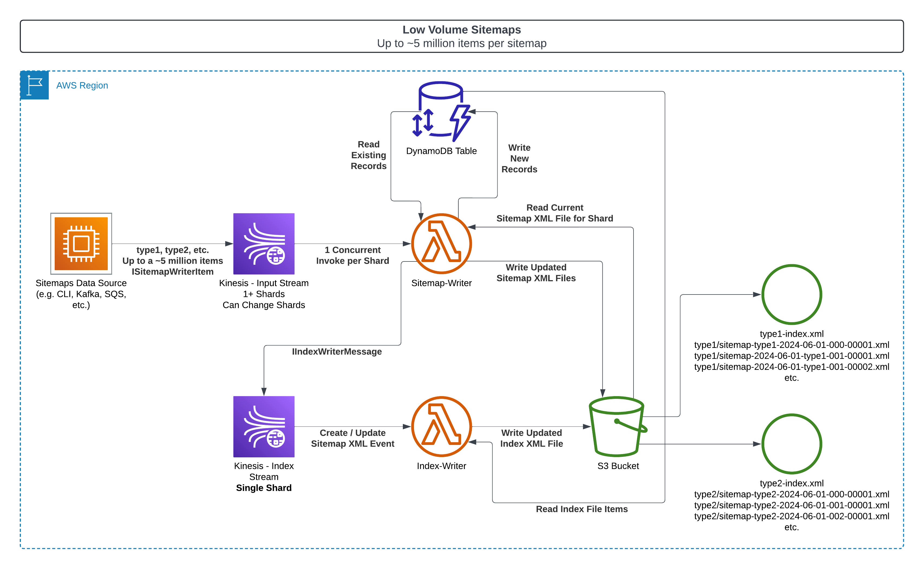Select the 'type1-index.xml' file name

[792, 334]
